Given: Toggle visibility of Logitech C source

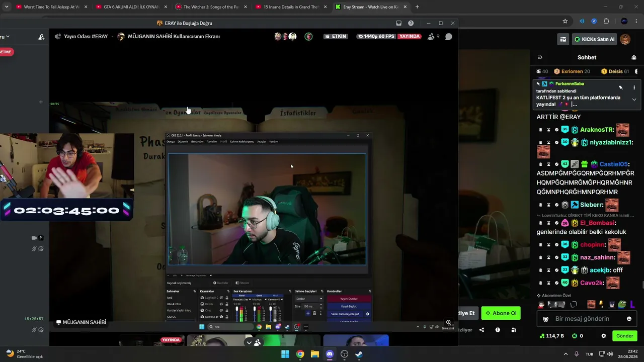Looking at the screenshot, I should (221, 298).
